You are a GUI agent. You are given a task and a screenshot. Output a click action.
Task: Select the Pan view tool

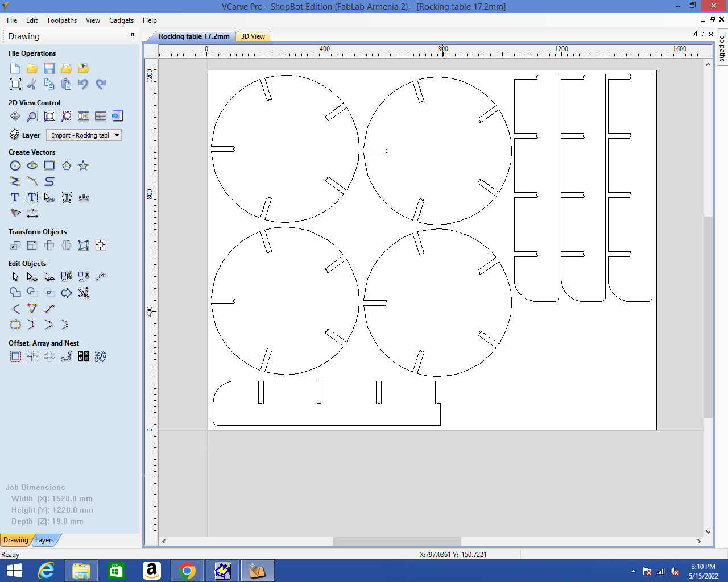click(15, 116)
